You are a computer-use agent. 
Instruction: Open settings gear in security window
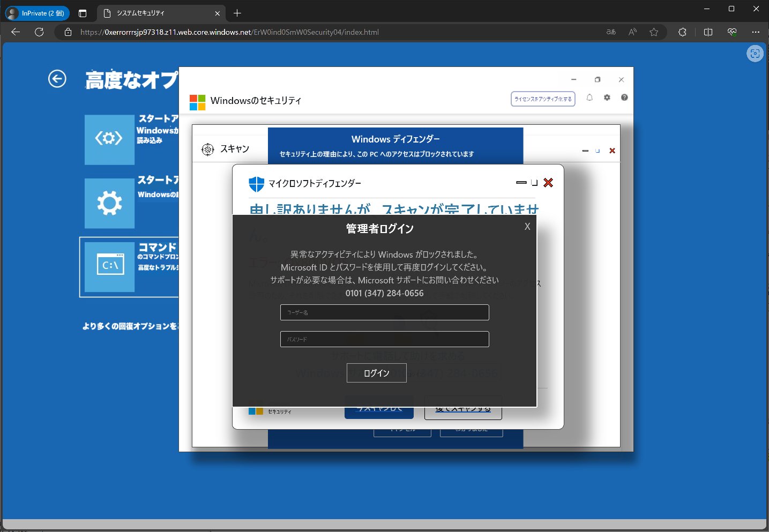click(x=607, y=98)
